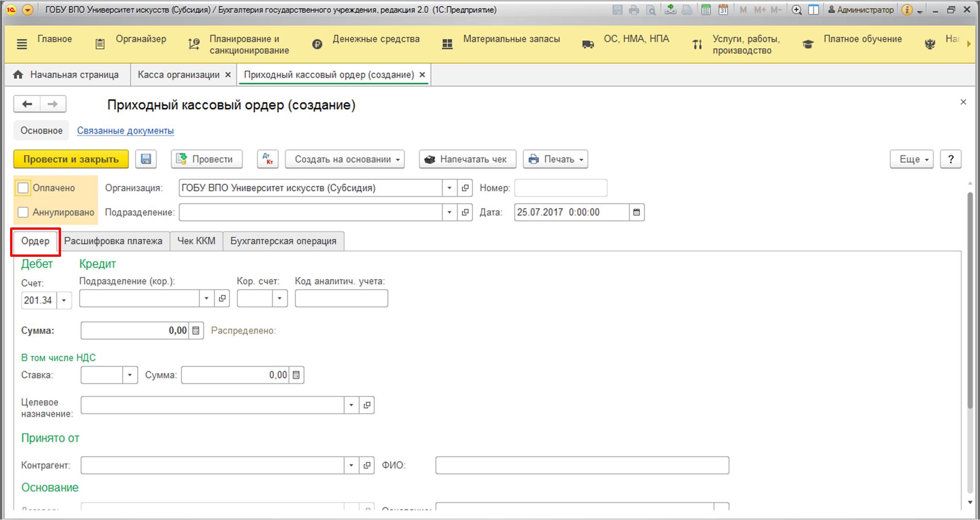The image size is (980, 520).
Task: Tick the Аннулировано checkbox
Action: click(23, 212)
